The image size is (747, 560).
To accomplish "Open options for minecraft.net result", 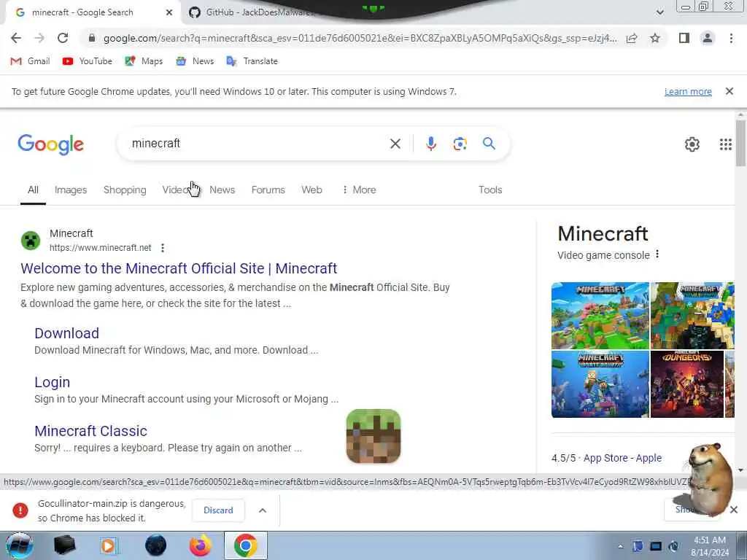I will click(x=163, y=248).
